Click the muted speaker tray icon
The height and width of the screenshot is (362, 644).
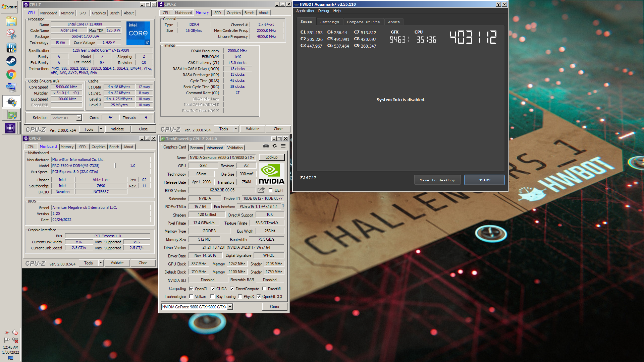(x=15, y=333)
